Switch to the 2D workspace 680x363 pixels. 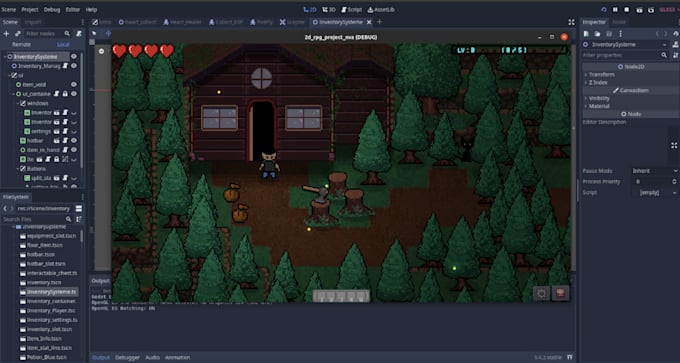310,10
